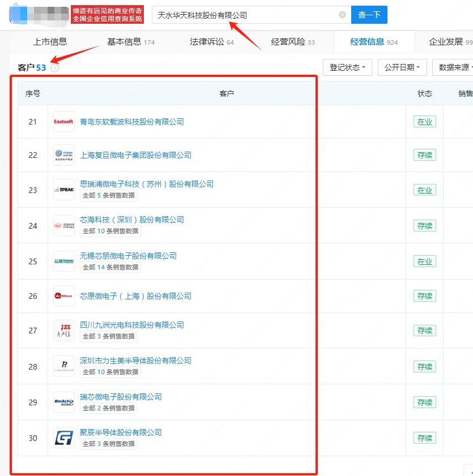Switch to the 企业发展 tab
Viewport: 473px width, 476px height.
(x=451, y=42)
